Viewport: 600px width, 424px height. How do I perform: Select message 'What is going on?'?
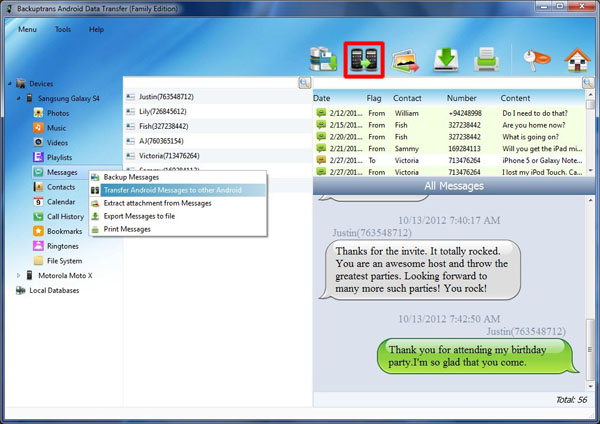coord(450,137)
